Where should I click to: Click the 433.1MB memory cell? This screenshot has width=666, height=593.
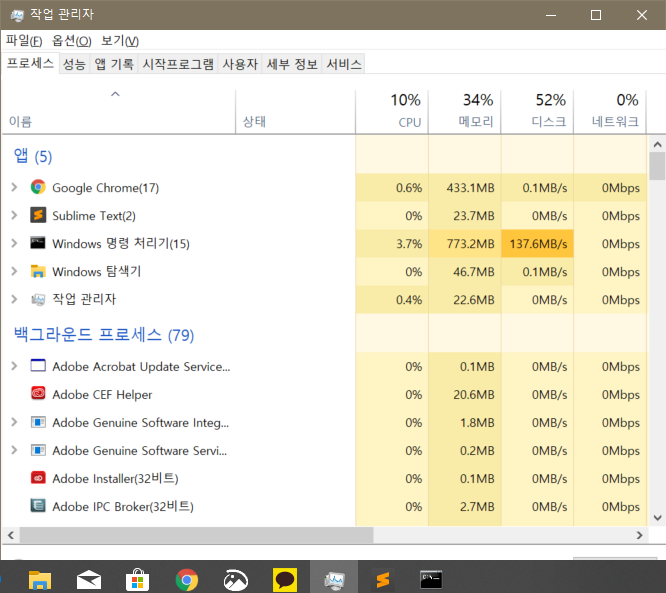tap(465, 188)
